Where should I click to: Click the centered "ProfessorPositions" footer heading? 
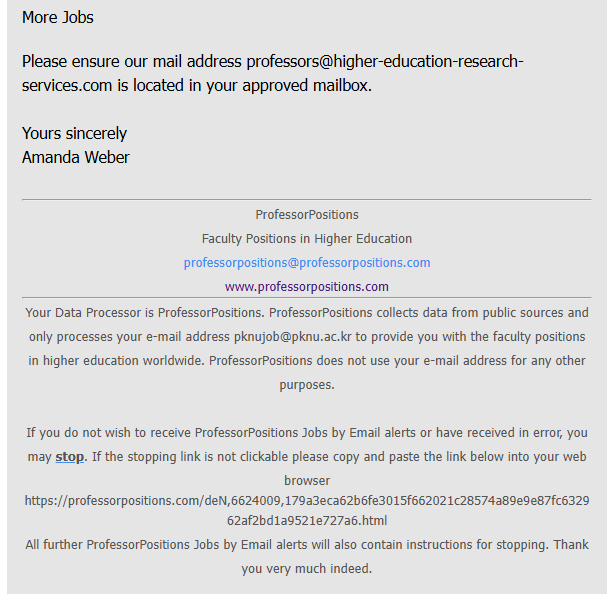click(x=306, y=215)
